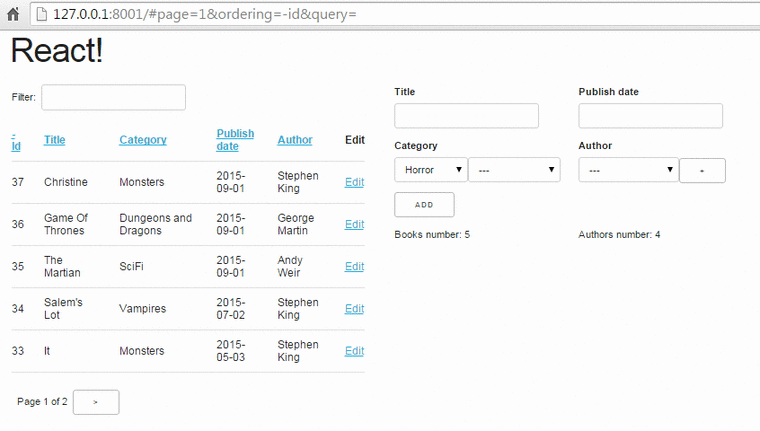
Task: Click the page icon in address bar
Action: pyautogui.click(x=40, y=15)
